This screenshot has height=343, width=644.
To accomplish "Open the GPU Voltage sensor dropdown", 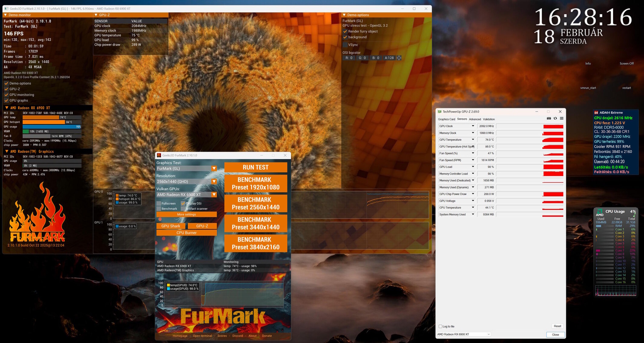I will tap(473, 201).
